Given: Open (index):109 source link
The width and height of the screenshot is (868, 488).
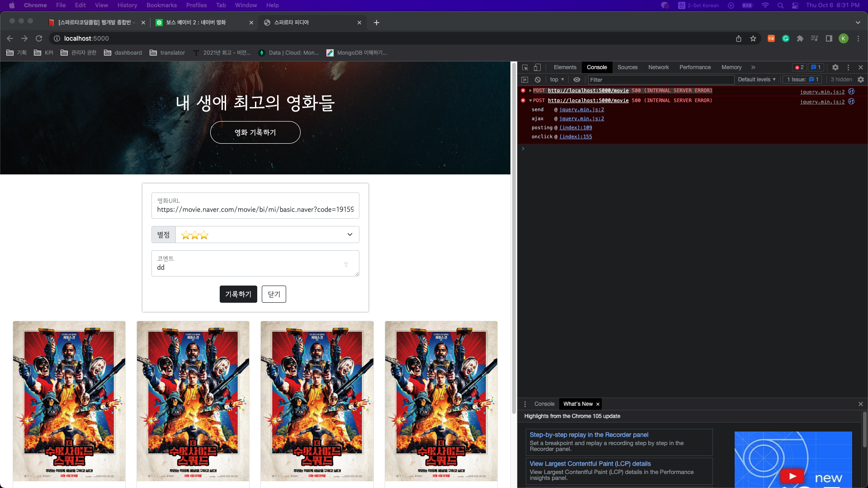Looking at the screenshot, I should (x=576, y=128).
